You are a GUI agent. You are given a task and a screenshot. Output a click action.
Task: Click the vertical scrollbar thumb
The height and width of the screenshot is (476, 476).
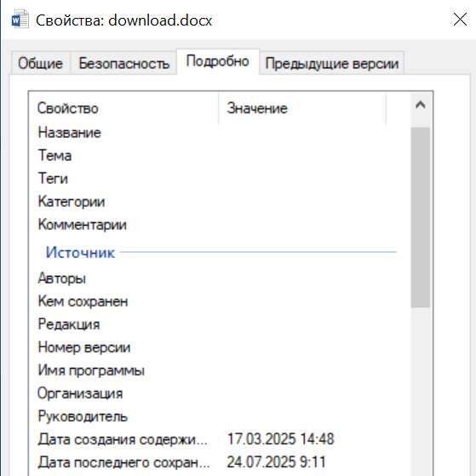[x=421, y=217]
